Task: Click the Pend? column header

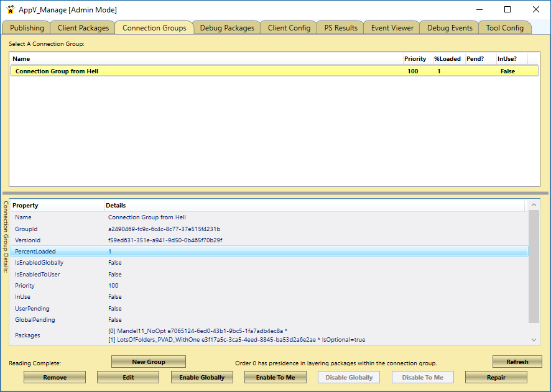Action: point(480,58)
